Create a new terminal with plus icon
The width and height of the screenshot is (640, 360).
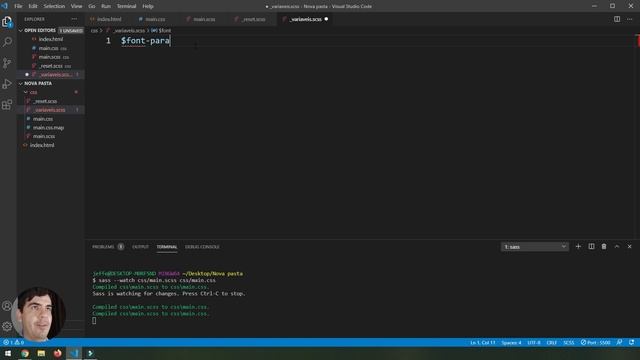578,247
